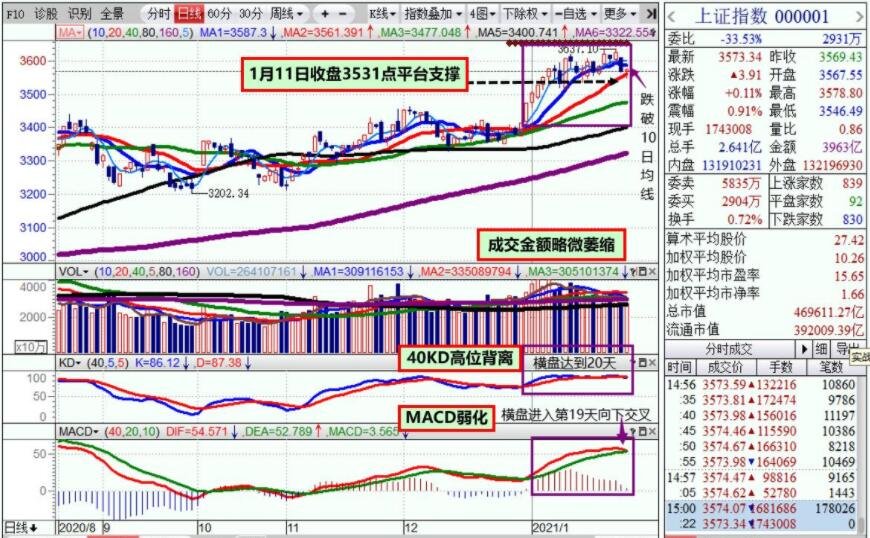
Task: Go to previous stock with left arrow
Action: tap(672, 17)
